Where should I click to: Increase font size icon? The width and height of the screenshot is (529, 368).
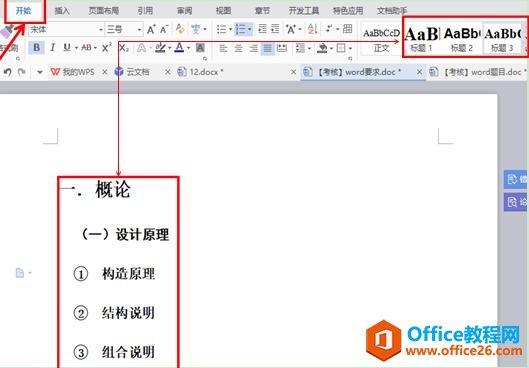coord(151,30)
